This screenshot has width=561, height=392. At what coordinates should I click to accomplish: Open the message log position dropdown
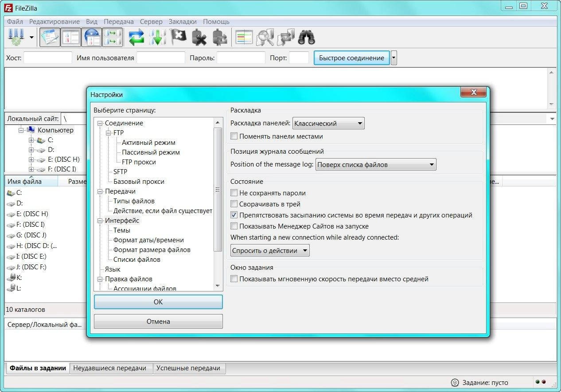(376, 165)
